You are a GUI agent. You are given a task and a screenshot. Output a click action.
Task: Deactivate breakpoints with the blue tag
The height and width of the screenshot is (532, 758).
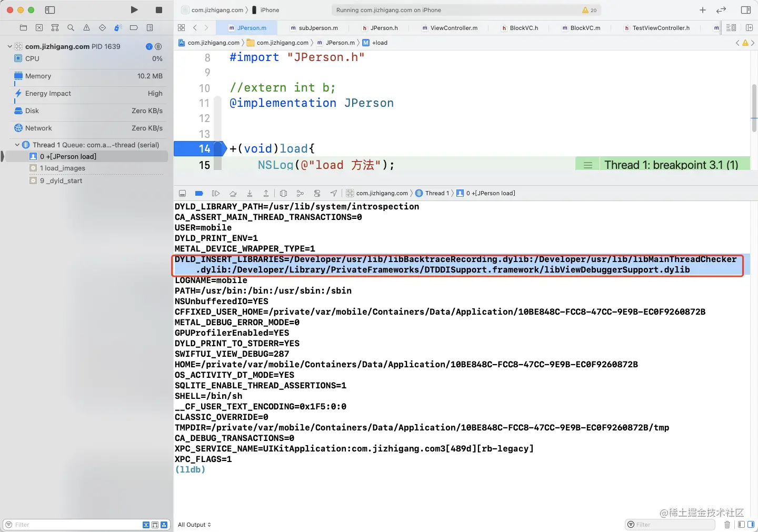[199, 193]
